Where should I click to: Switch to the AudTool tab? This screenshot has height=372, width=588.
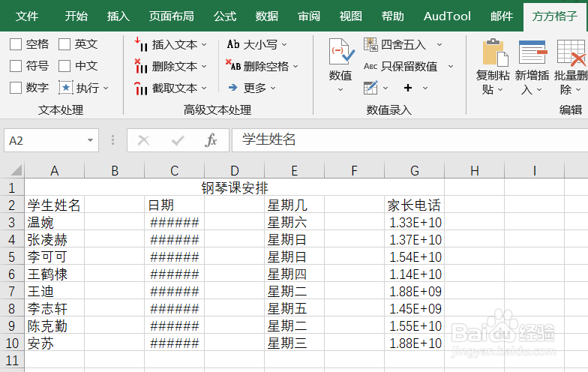[x=447, y=16]
